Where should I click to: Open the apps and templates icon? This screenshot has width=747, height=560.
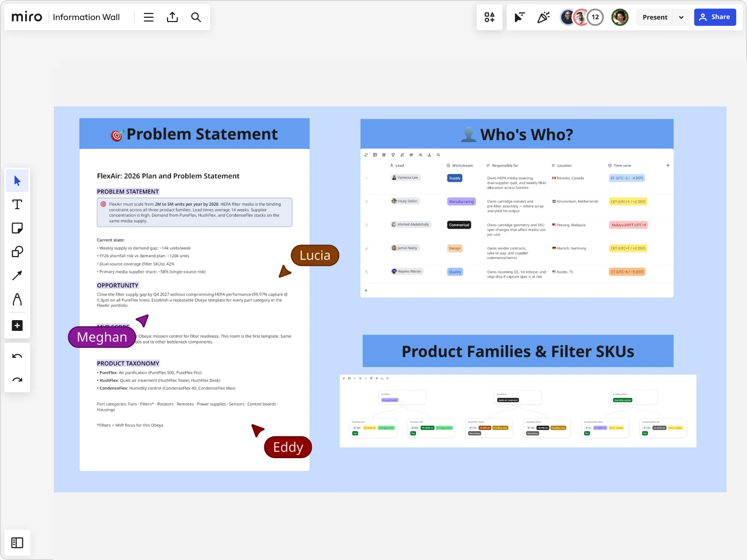click(489, 17)
